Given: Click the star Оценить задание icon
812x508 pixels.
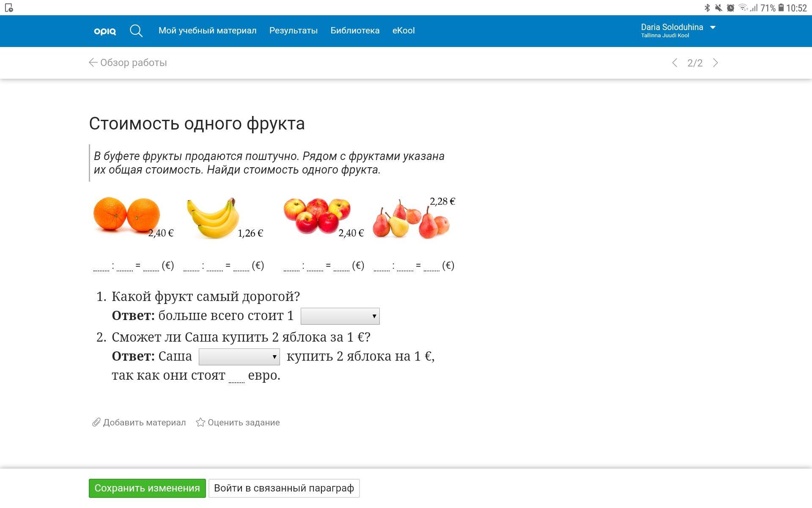Looking at the screenshot, I should coord(200,422).
